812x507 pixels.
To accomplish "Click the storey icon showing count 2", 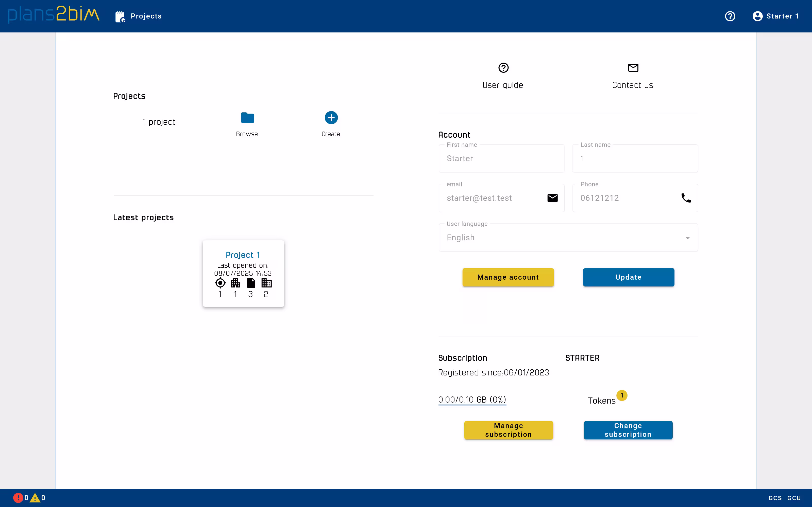I will pos(266,283).
